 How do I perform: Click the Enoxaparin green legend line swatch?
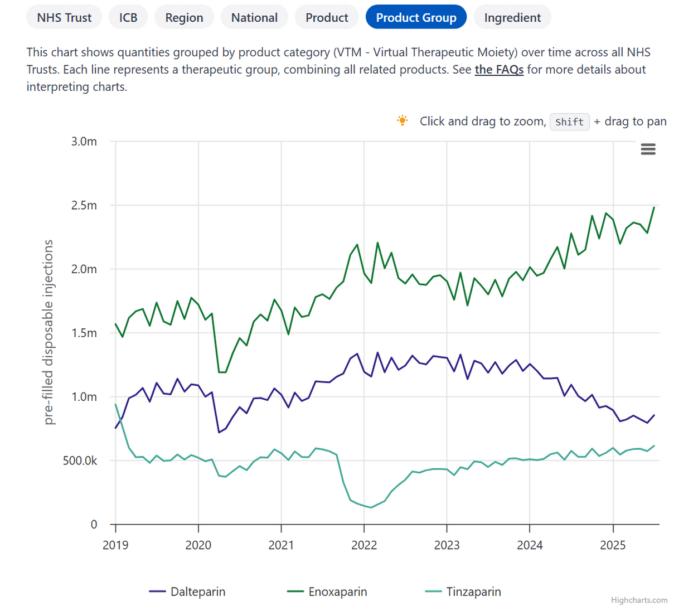tap(295, 591)
